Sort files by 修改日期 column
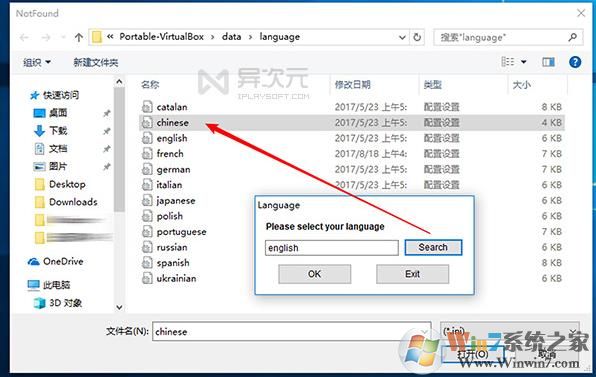Image resolution: width=596 pixels, height=377 pixels. pos(352,85)
